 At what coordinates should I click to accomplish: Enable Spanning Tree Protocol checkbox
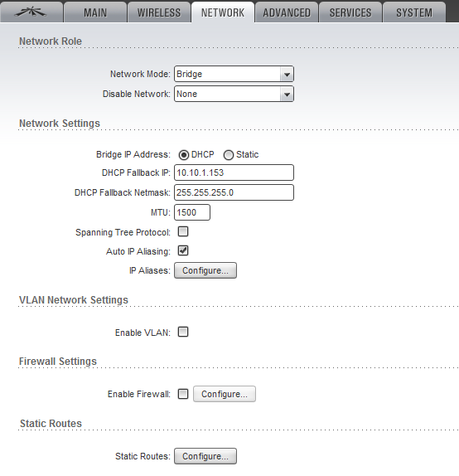click(183, 231)
